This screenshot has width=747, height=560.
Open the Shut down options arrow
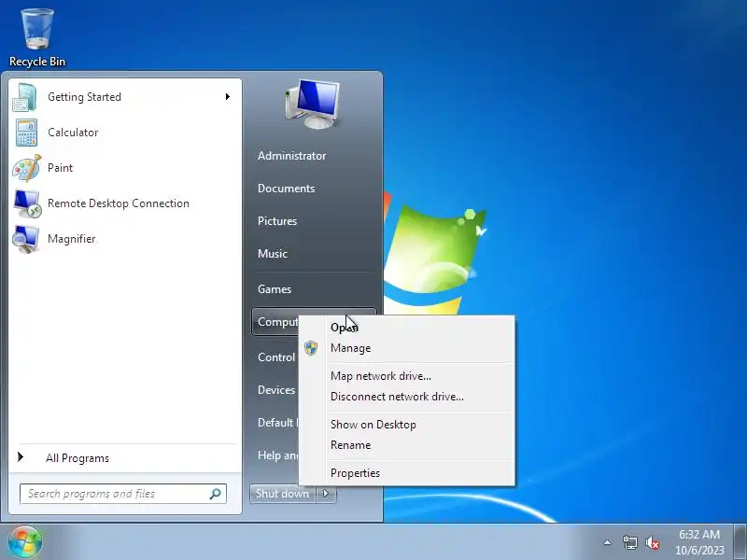tap(326, 494)
